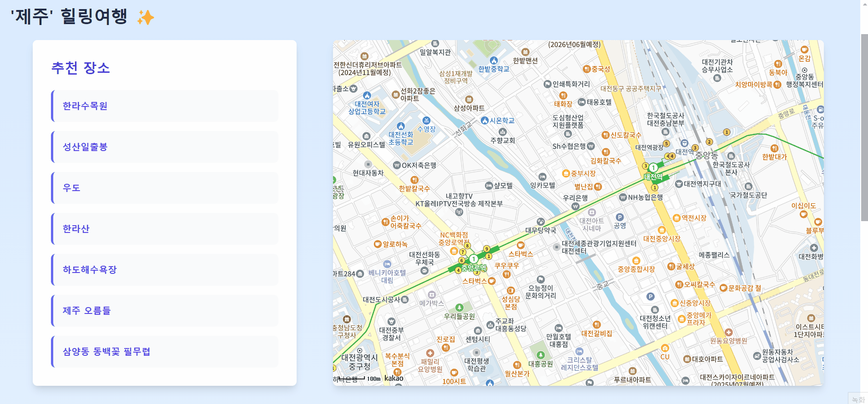Click the 대전중앙시장 label on map
Viewport: 868px width, 404px height.
662,239
